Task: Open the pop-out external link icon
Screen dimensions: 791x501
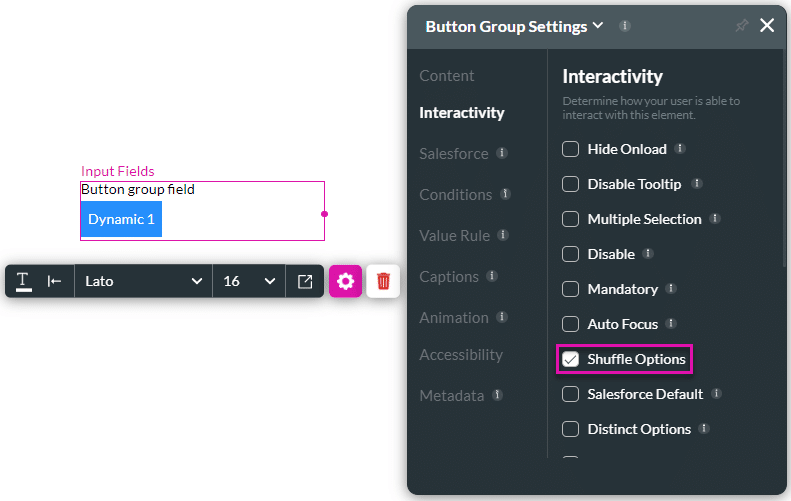Action: pyautogui.click(x=305, y=281)
